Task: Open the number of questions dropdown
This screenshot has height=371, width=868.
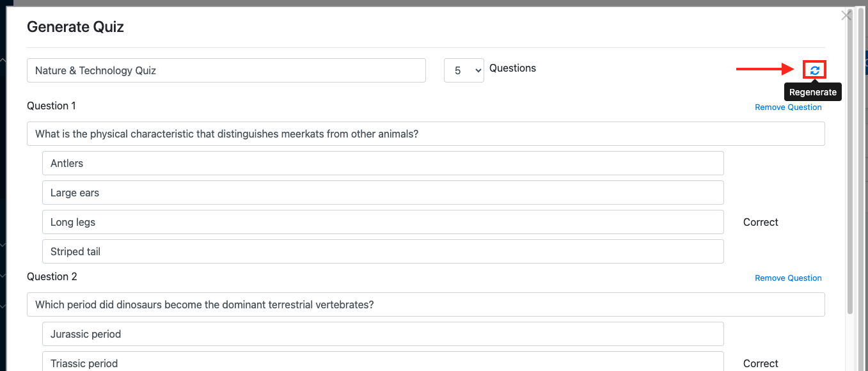Action: pyautogui.click(x=464, y=70)
